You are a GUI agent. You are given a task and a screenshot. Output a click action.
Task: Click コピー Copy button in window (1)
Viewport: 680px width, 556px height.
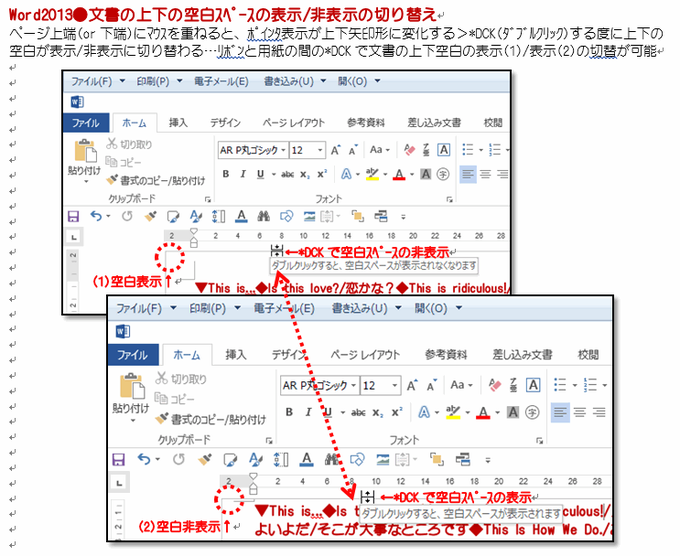coord(124,162)
